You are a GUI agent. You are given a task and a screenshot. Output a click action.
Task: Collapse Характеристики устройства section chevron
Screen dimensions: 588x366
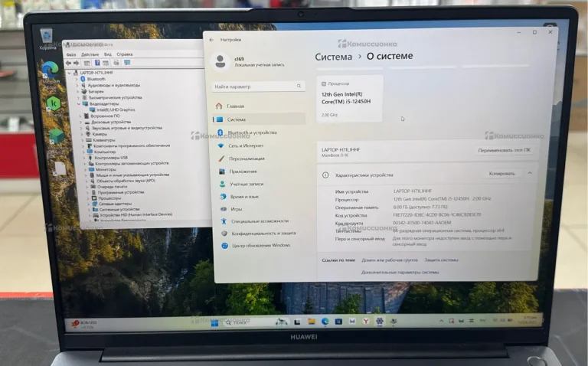coord(530,173)
